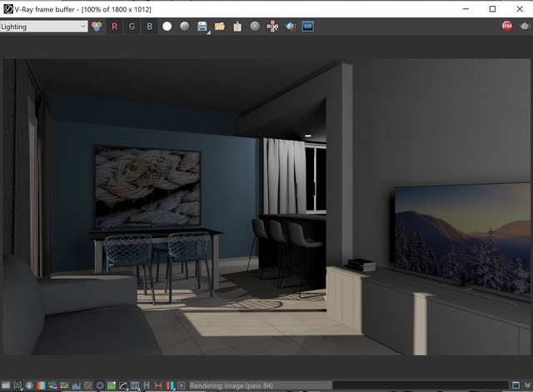Open the lens effects settings icon

pyautogui.click(x=182, y=385)
